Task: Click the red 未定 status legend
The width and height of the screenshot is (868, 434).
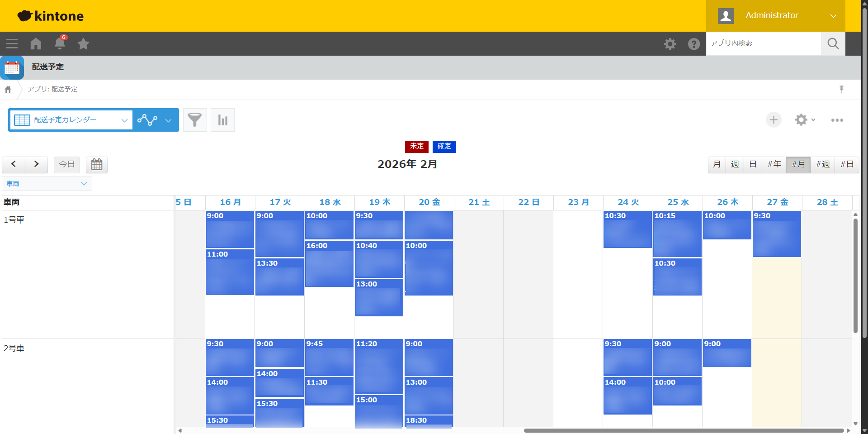Action: pyautogui.click(x=416, y=146)
